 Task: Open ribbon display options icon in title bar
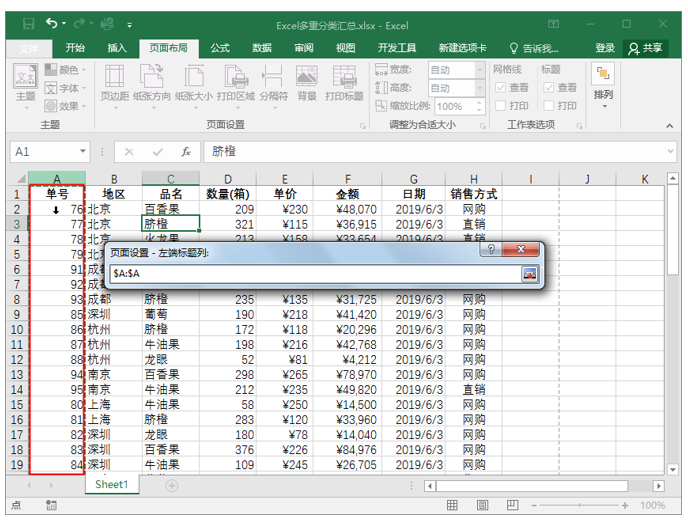click(554, 24)
